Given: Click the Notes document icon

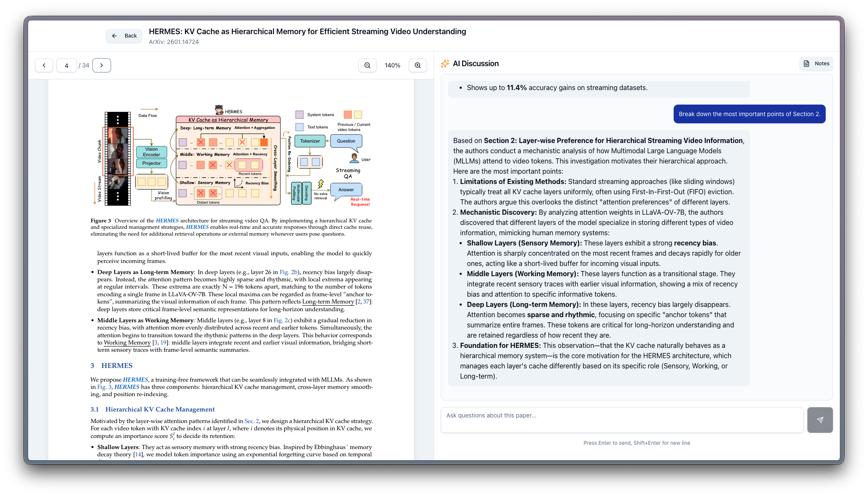Looking at the screenshot, I should [x=806, y=63].
